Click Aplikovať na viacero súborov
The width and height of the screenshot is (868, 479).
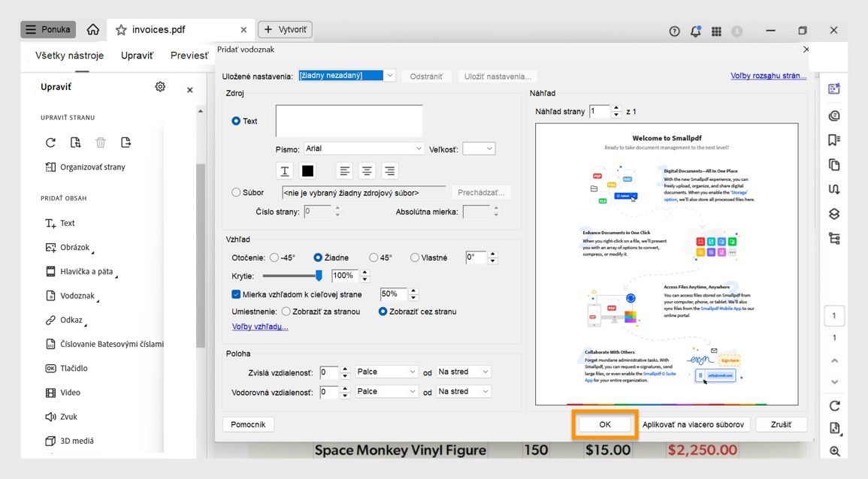[693, 425]
